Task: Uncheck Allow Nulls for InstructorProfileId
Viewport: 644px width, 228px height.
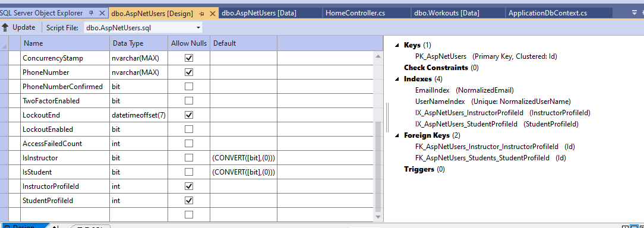Action: click(x=189, y=186)
